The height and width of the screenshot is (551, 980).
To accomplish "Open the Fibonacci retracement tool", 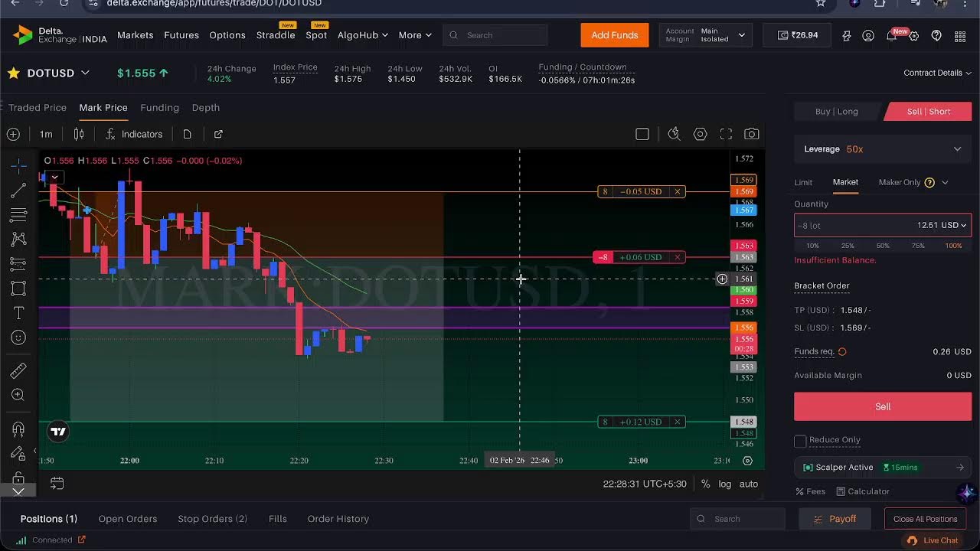I will (x=18, y=214).
